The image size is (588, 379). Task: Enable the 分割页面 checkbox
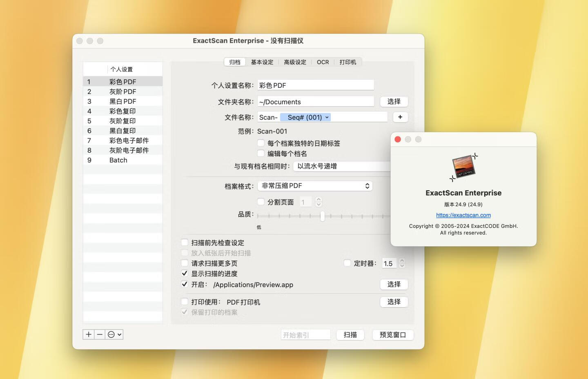(261, 201)
